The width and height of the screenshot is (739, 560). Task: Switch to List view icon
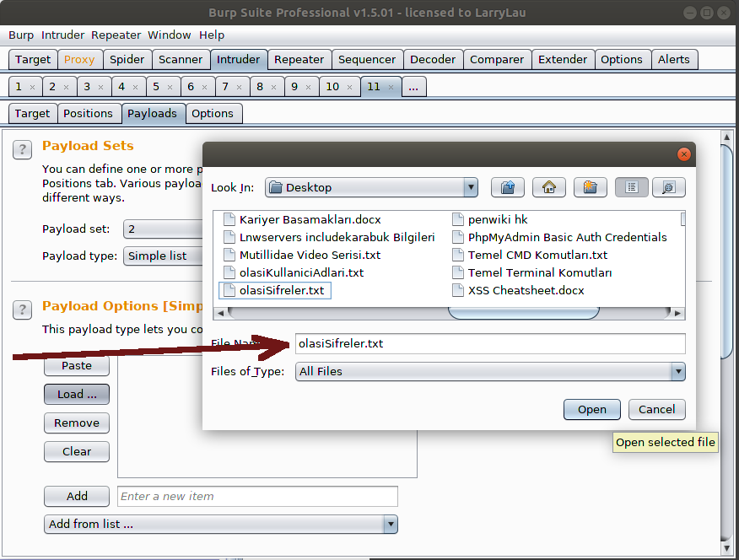632,187
